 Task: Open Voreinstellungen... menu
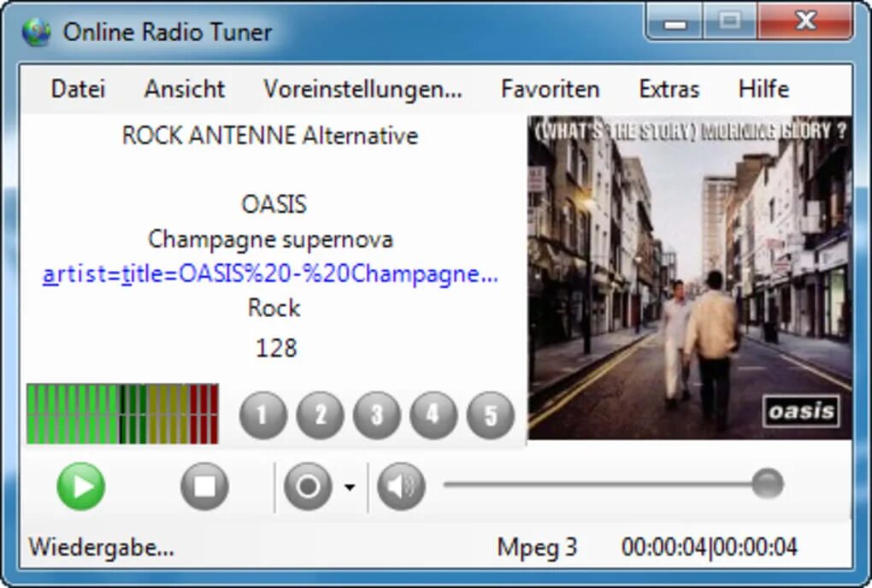tap(363, 89)
